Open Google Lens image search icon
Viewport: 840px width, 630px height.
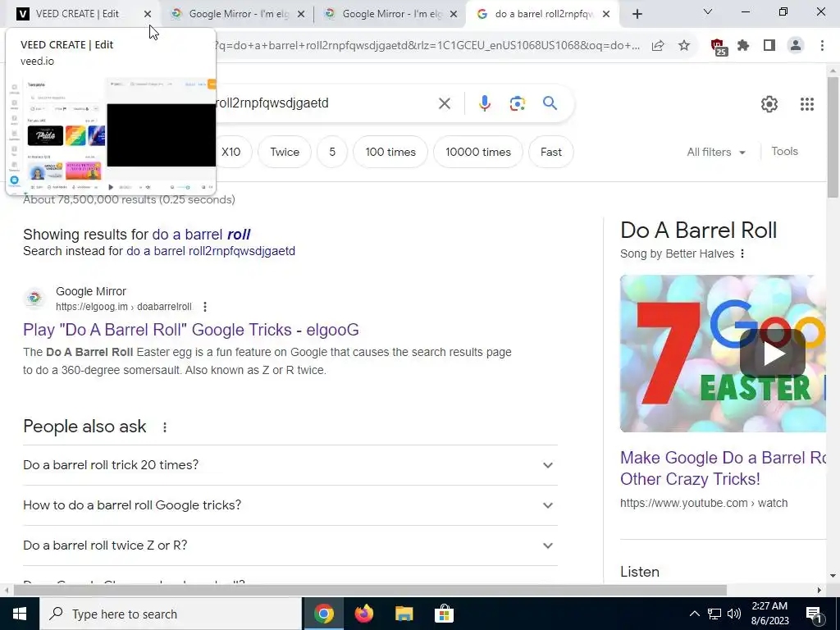(x=517, y=103)
